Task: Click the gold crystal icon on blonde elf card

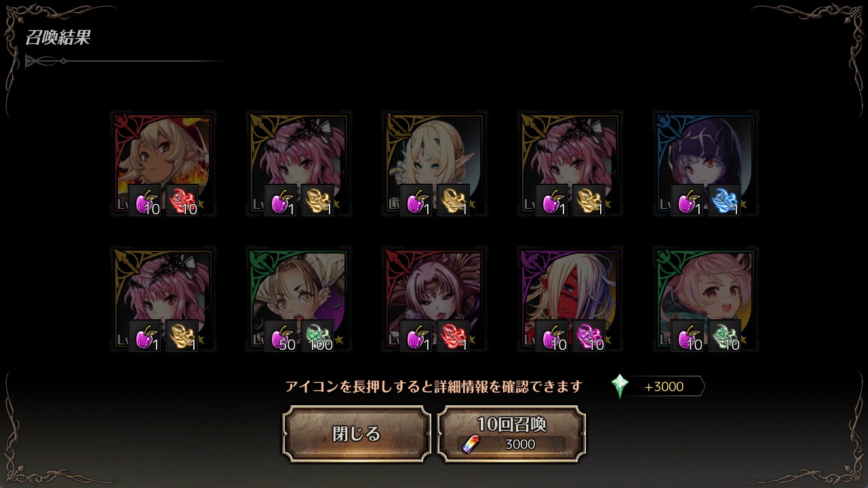Action: tap(453, 201)
